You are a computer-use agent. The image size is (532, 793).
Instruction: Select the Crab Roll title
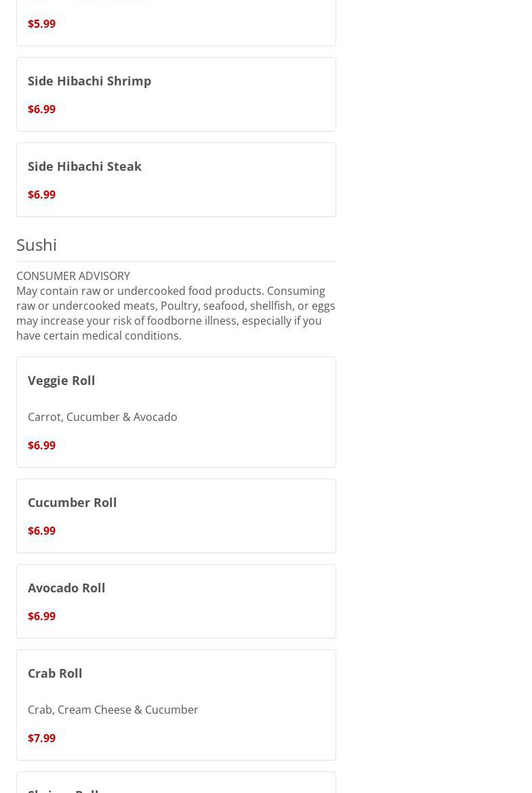(x=55, y=673)
